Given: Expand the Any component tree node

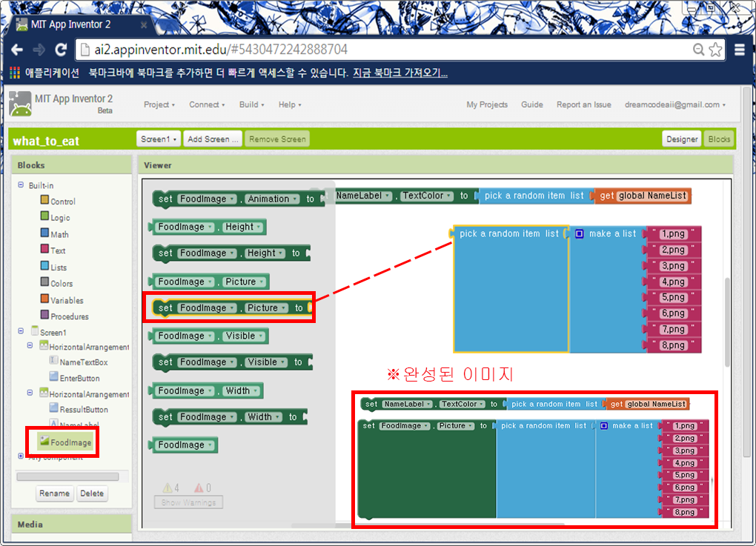Looking at the screenshot, I should tap(21, 456).
